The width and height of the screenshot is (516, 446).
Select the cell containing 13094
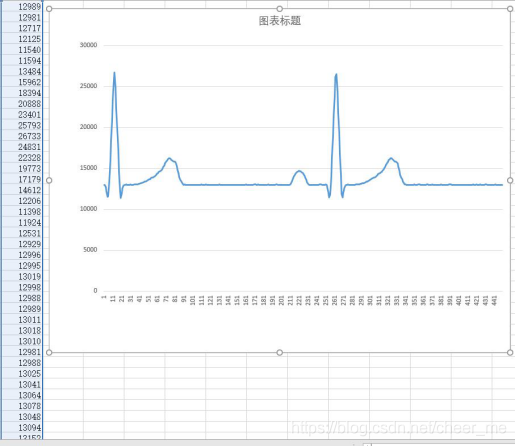click(x=22, y=427)
